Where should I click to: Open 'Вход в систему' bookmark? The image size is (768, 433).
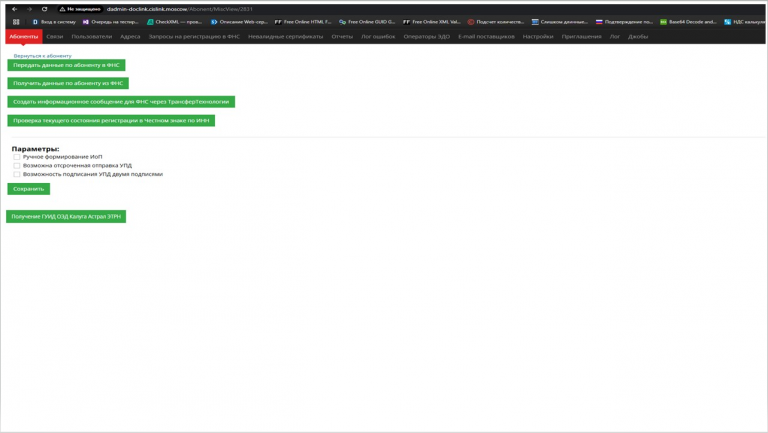54,22
